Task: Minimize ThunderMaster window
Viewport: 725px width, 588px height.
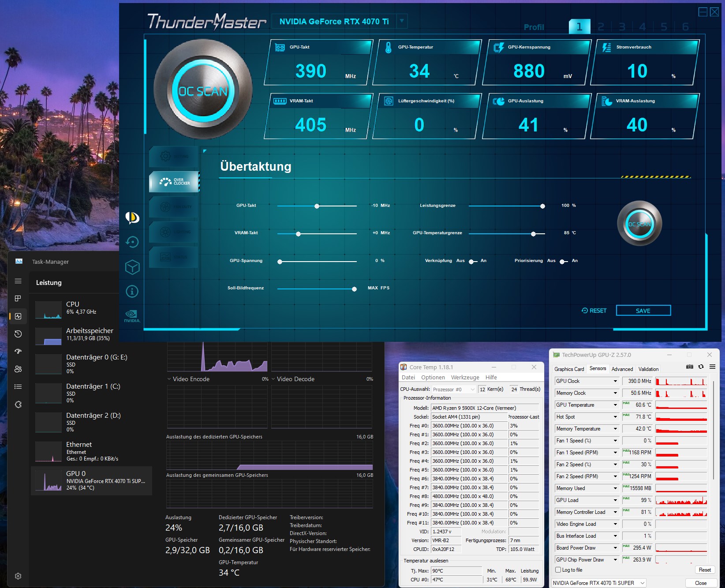Action: tap(703, 12)
